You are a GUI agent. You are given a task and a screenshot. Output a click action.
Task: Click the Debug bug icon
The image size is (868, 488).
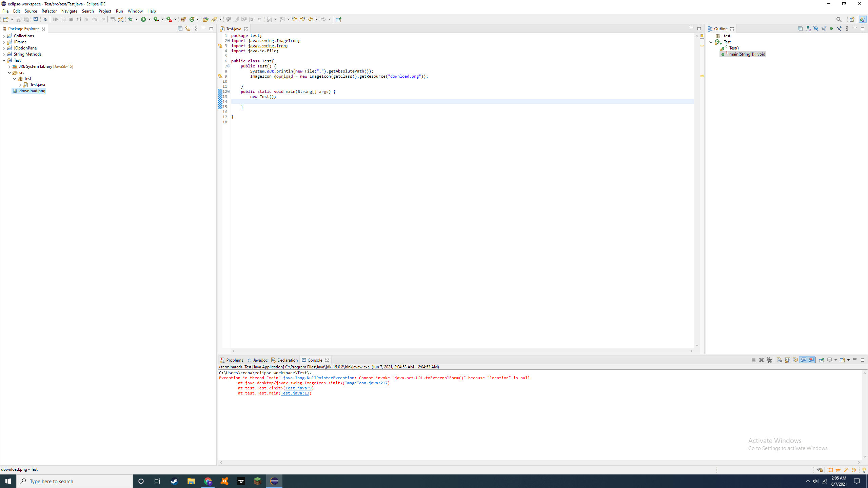pyautogui.click(x=131, y=19)
